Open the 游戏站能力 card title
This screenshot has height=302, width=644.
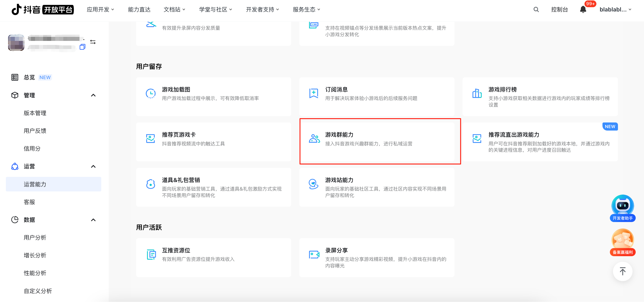(x=339, y=180)
